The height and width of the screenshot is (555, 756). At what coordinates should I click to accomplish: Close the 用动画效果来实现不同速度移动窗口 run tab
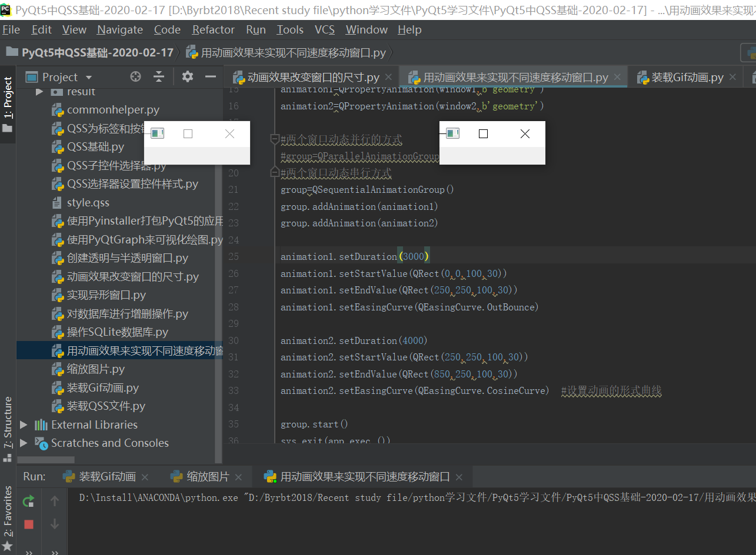click(x=459, y=477)
